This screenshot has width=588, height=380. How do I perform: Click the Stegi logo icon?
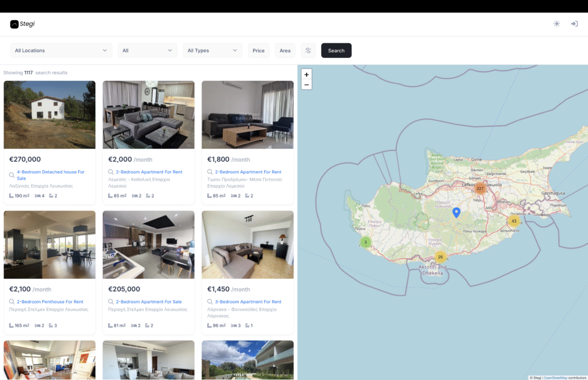pyautogui.click(x=14, y=24)
